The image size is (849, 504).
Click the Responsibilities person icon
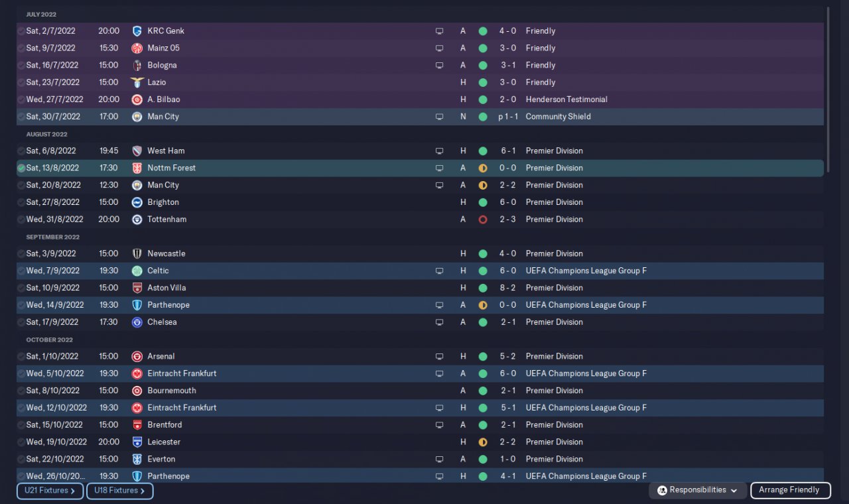662,491
